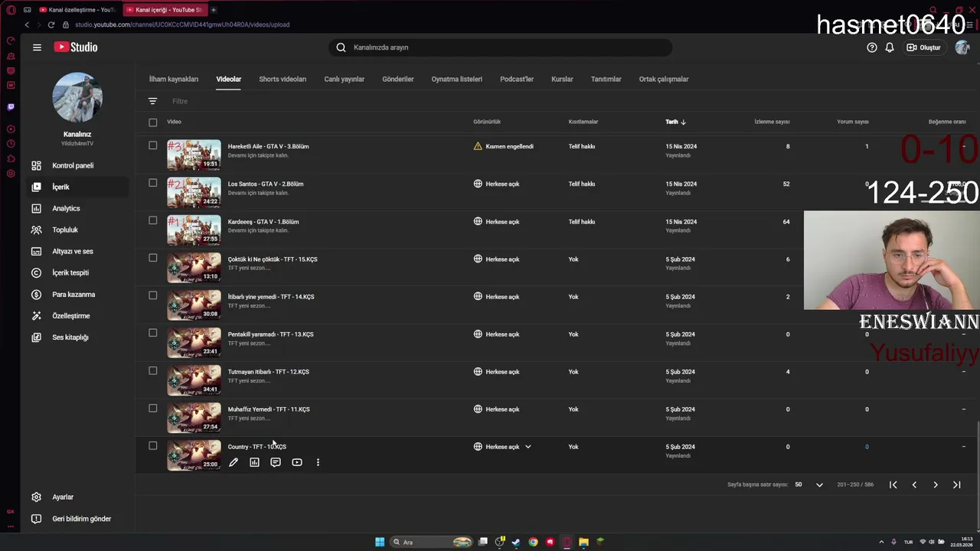
Task: Select checkbox for İtibarlı yine yemedi
Action: (152, 295)
